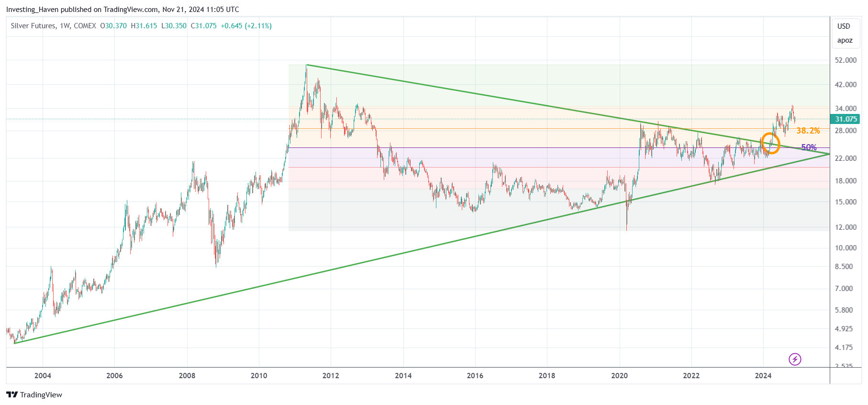Screen dimensions: 868x405
Task: Click the 18.000 price axis label
Action: click(846, 181)
